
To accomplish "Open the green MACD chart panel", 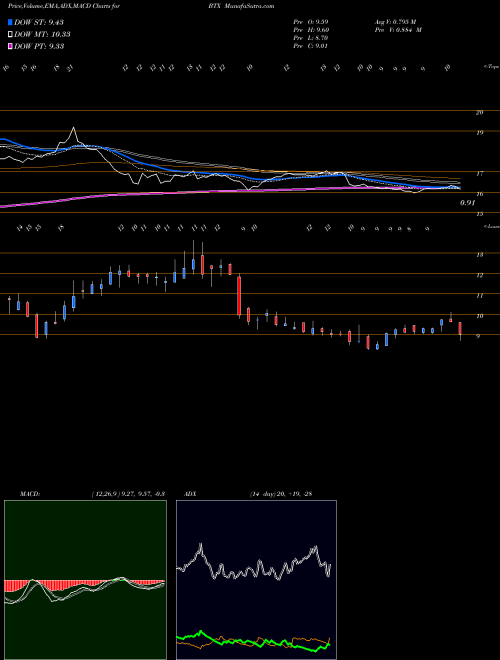I will click(85, 580).
